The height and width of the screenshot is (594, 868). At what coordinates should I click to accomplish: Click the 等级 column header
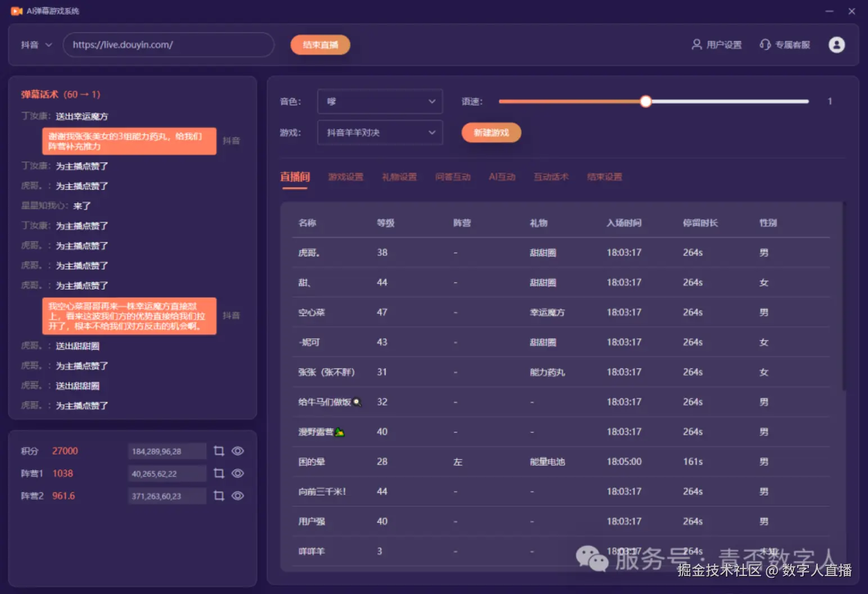coord(386,223)
